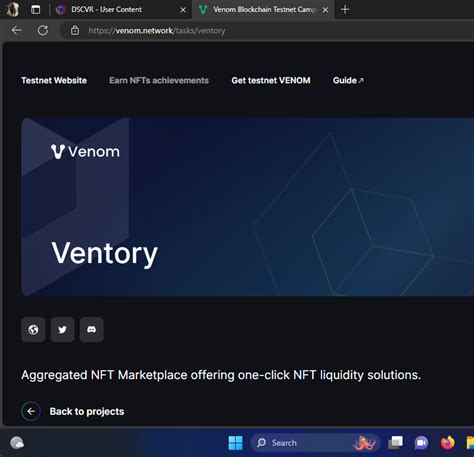Click the Ventory banner heading
The width and height of the screenshot is (474, 457).
click(x=104, y=253)
